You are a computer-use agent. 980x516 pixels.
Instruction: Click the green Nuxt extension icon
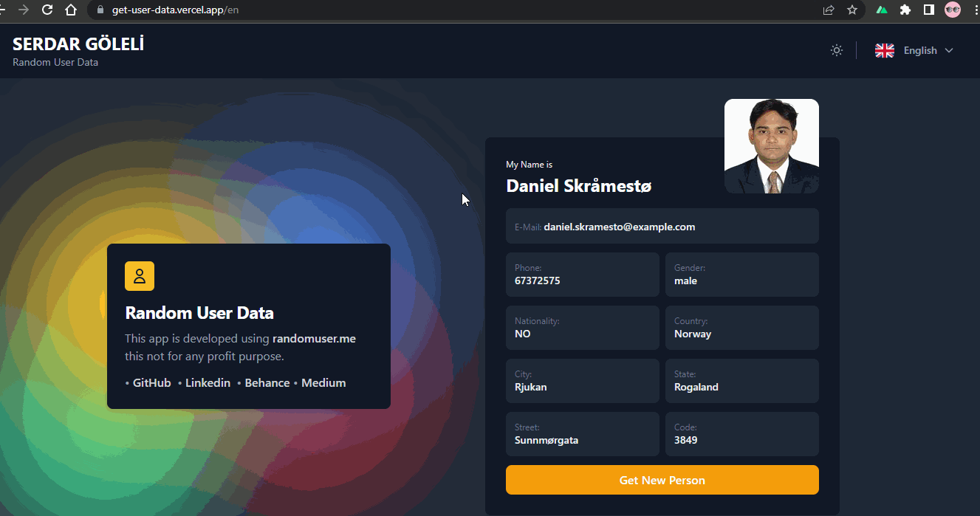882,10
